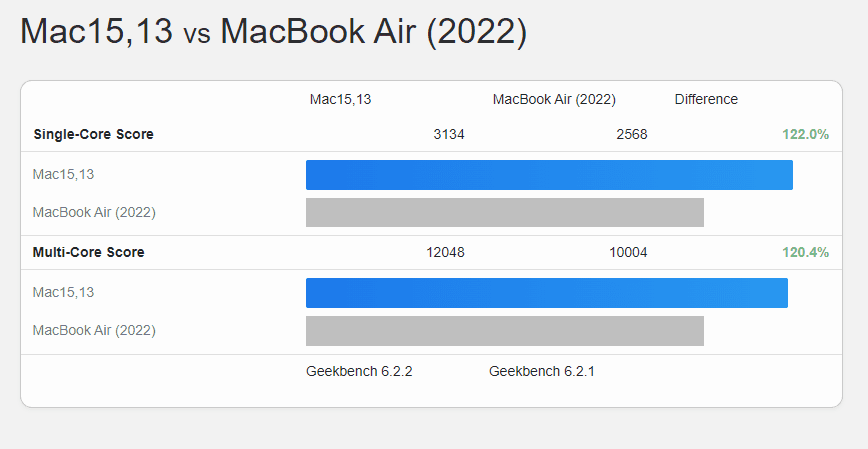Viewport: 868px width, 449px height.
Task: Select the Difference column header
Action: [706, 99]
